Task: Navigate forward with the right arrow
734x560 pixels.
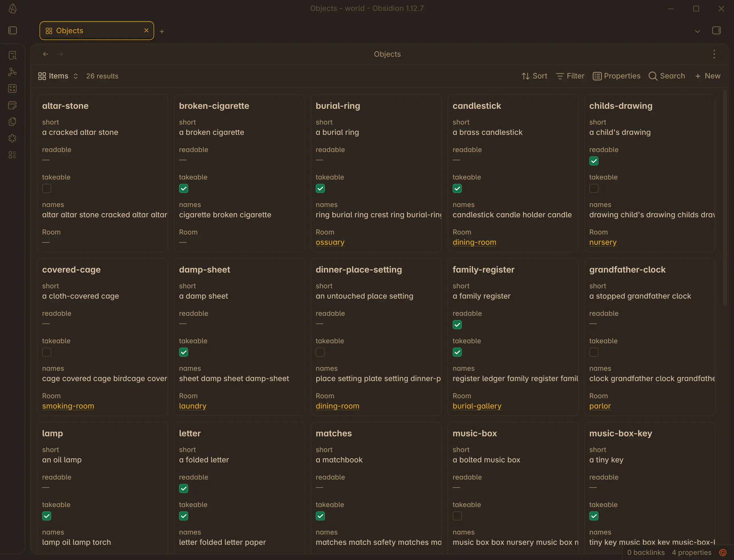Action: [60, 54]
